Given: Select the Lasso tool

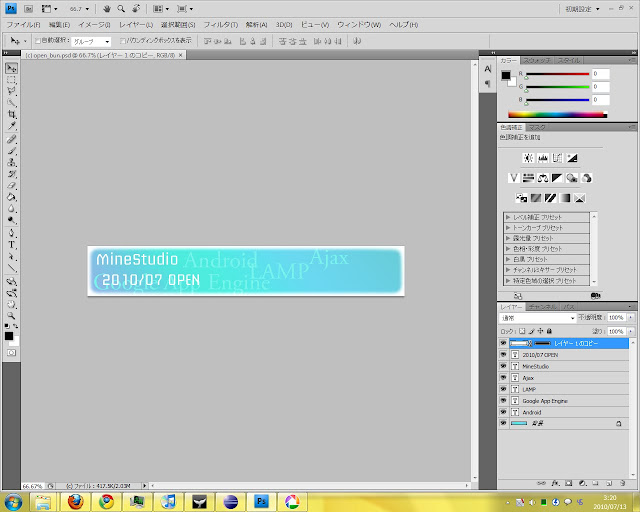Looking at the screenshot, I should [11, 91].
